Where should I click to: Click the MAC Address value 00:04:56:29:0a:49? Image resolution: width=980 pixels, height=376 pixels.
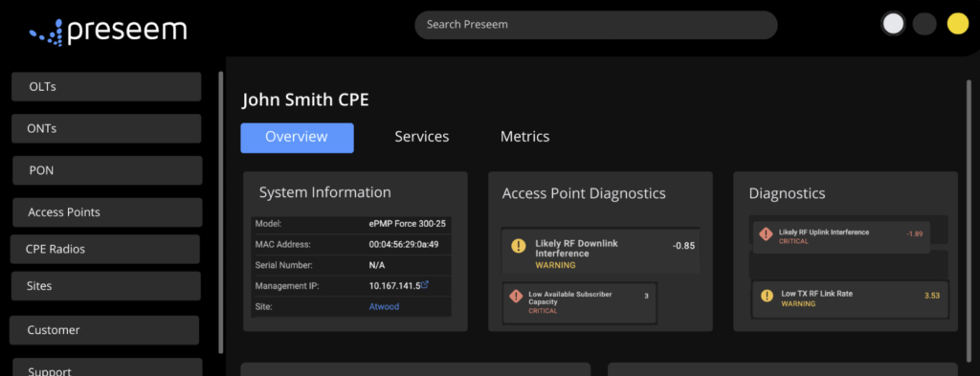click(x=404, y=244)
